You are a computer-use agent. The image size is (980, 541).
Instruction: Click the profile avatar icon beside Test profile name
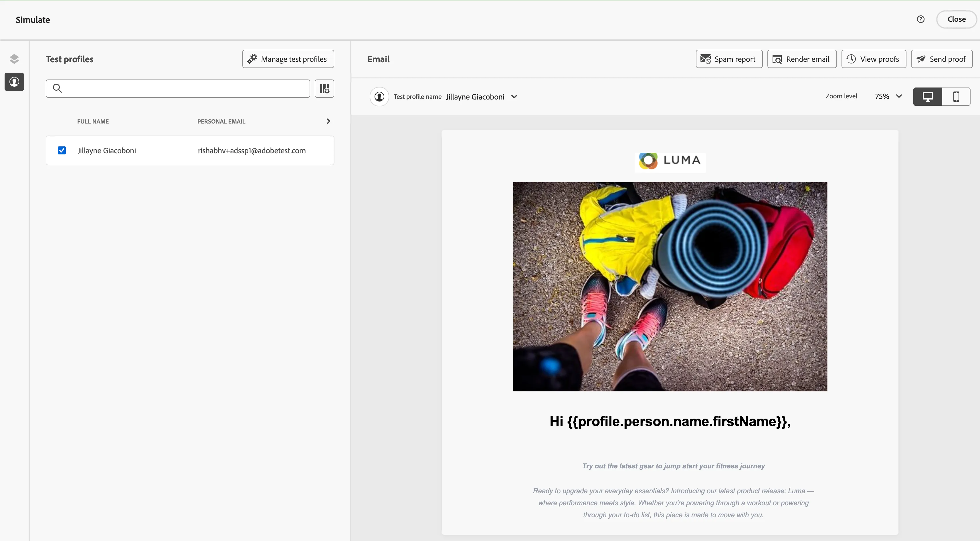pyautogui.click(x=379, y=97)
